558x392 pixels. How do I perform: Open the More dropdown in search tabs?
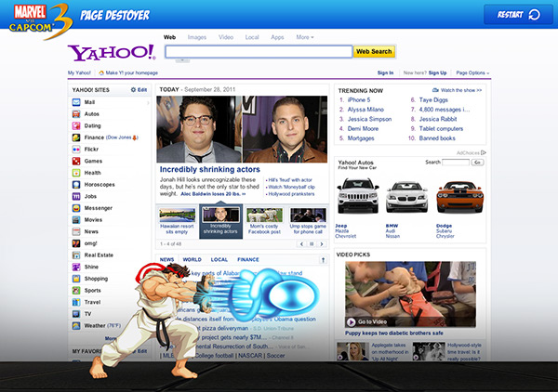point(305,37)
